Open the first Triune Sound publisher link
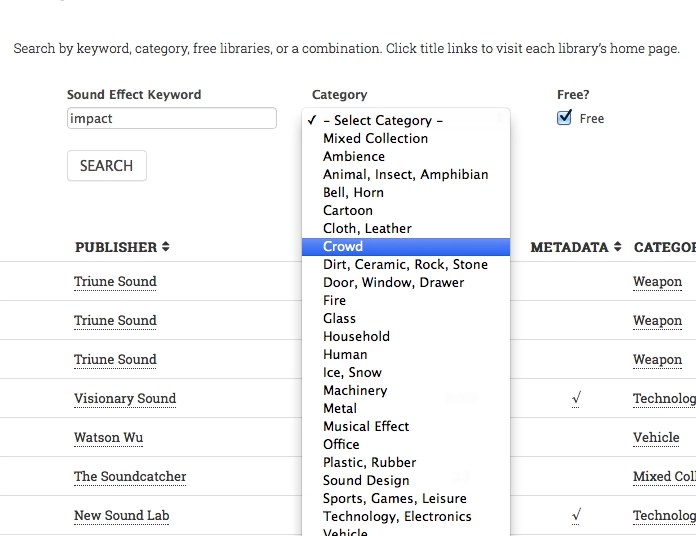 coord(115,282)
